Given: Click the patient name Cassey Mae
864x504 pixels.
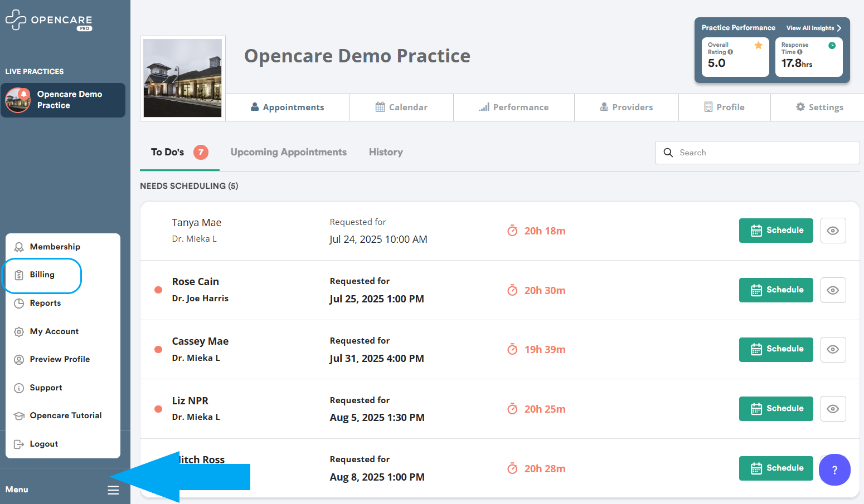Looking at the screenshot, I should pyautogui.click(x=200, y=341).
